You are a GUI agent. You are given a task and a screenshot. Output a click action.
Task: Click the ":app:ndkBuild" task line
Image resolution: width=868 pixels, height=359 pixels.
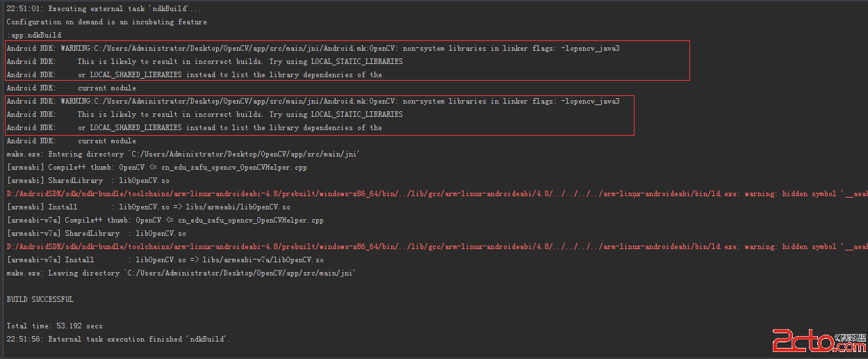33,35
